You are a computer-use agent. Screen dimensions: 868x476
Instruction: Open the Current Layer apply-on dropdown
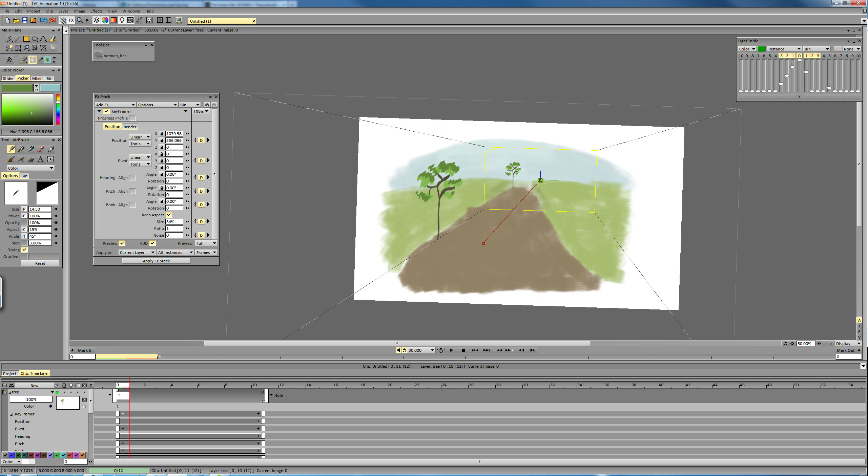137,252
